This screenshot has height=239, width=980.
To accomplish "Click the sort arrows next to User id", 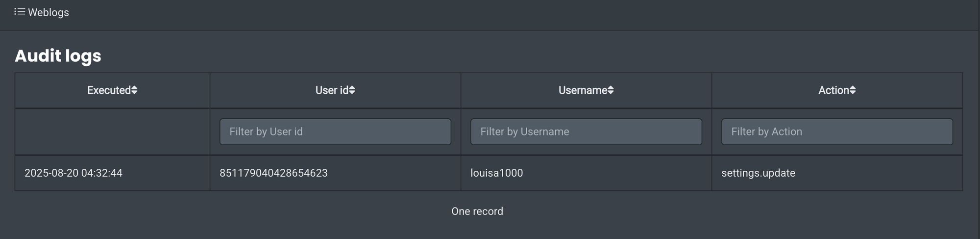I will [x=352, y=90].
